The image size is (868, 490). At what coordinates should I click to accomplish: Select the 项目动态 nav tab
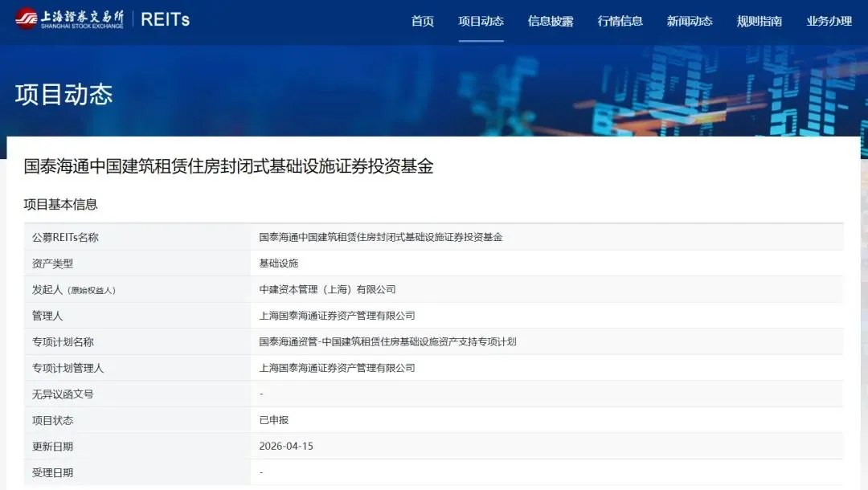[x=481, y=21]
